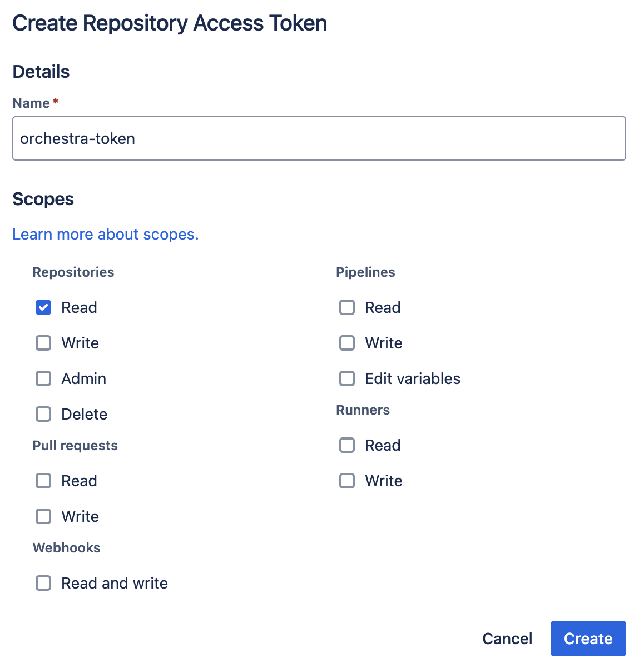Click the Repositories section heading

tap(73, 272)
